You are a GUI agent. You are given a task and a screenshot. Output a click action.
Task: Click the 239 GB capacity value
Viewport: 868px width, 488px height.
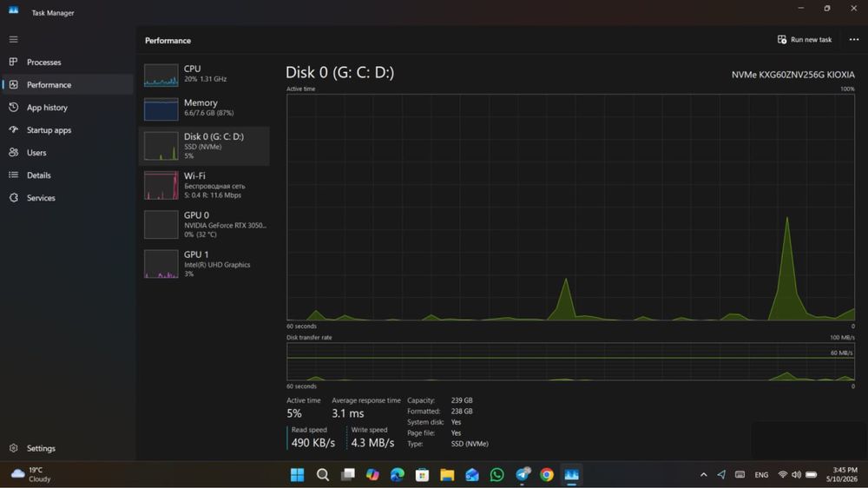[462, 400]
